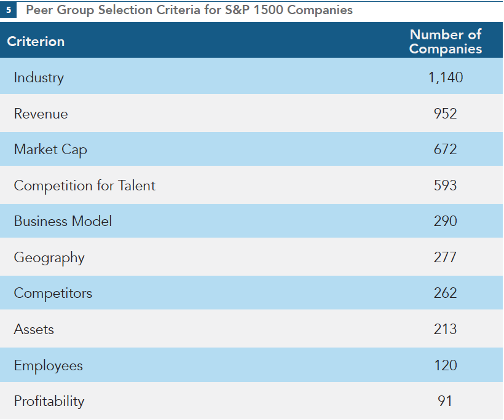Click the table title "Peer Group Selection Criteria for S&P 1500 Companies"

point(189,10)
